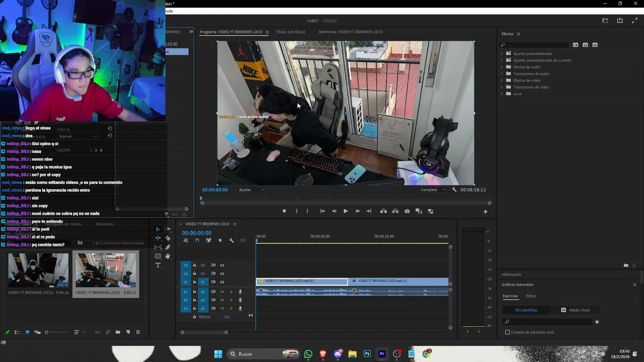Open the Editar tab in Gráficos esenciales

pos(531,296)
